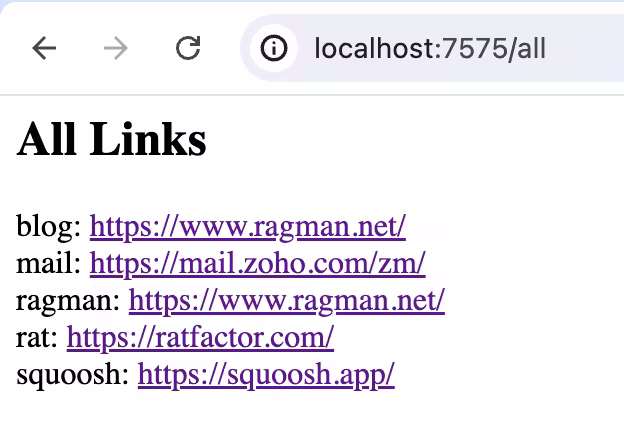Image resolution: width=624 pixels, height=438 pixels.
Task: Click the All Links heading
Action: pos(111,138)
